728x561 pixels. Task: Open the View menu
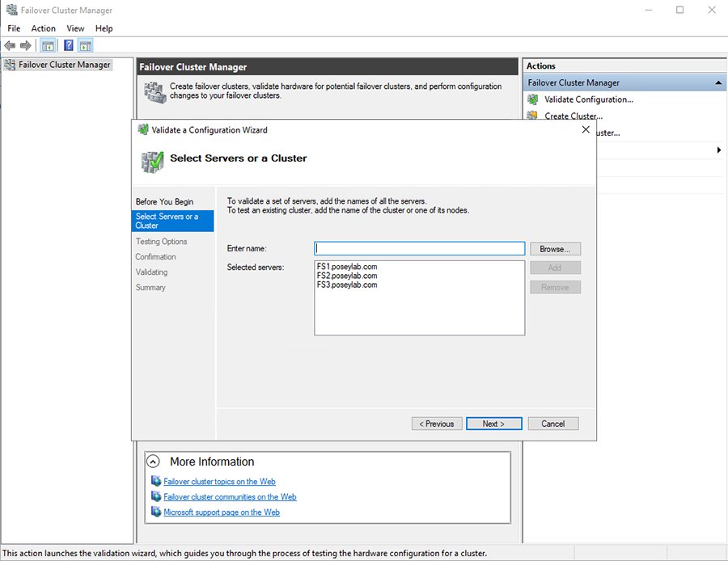75,27
